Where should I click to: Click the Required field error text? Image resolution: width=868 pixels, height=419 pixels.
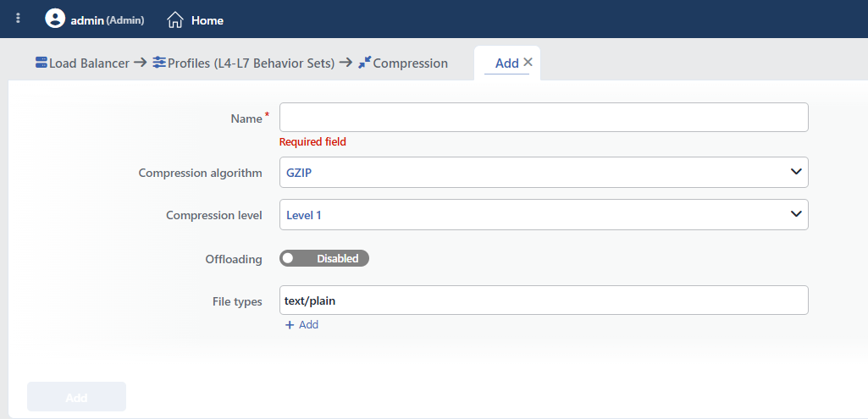(312, 142)
